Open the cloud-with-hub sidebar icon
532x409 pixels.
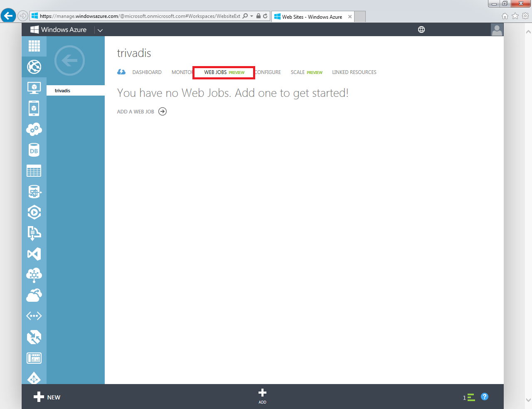tap(34, 275)
